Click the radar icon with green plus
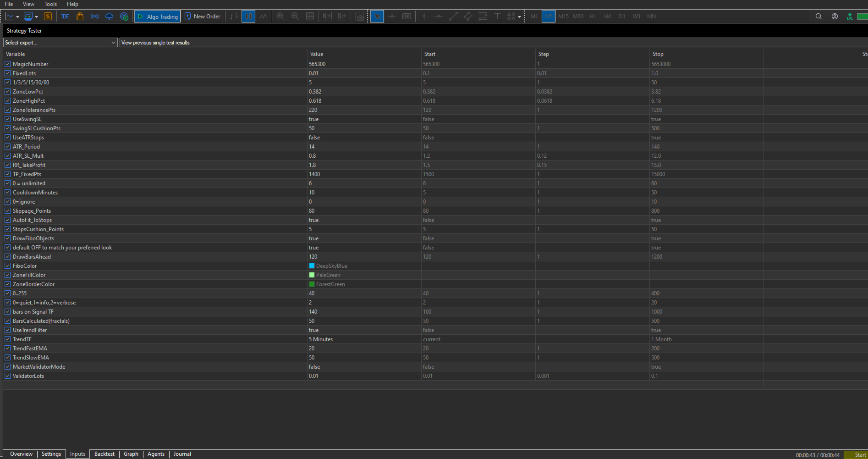This screenshot has width=868, height=459. pyautogui.click(x=124, y=17)
